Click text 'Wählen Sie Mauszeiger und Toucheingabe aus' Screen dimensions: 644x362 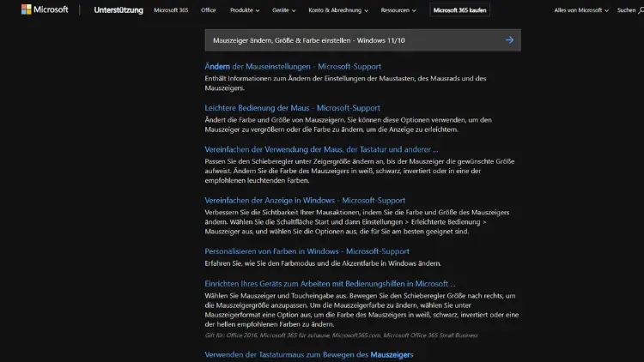(276, 295)
